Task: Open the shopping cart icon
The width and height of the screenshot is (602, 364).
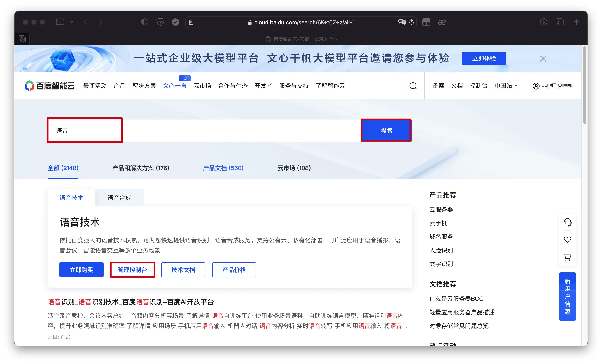Action: pos(567,257)
